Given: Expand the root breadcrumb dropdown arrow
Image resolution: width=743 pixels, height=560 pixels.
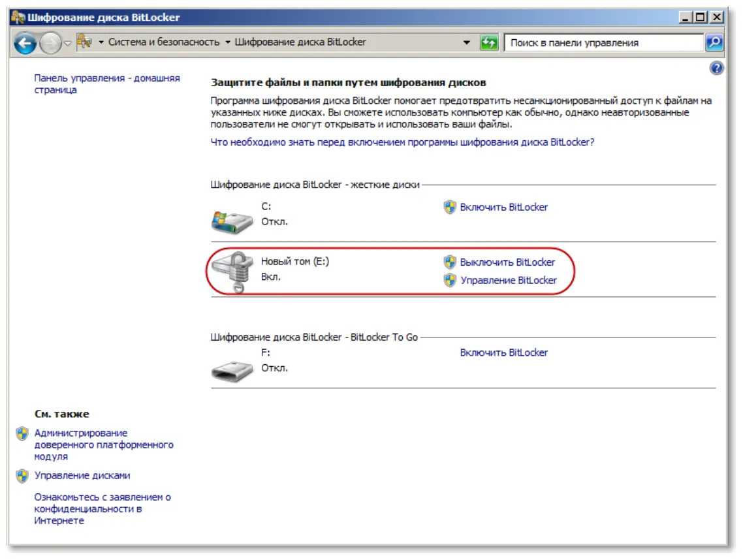Looking at the screenshot, I should coord(101,42).
